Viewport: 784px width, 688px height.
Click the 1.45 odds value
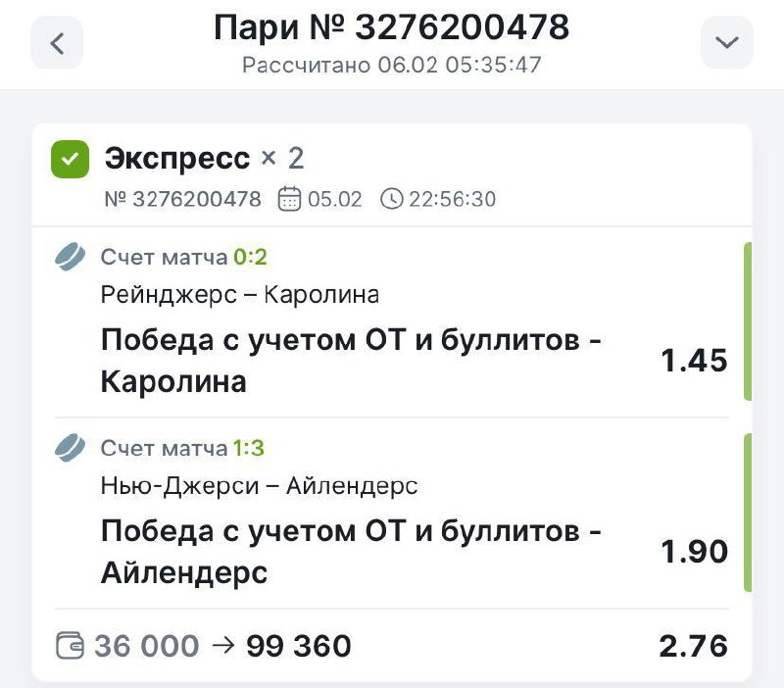[694, 361]
